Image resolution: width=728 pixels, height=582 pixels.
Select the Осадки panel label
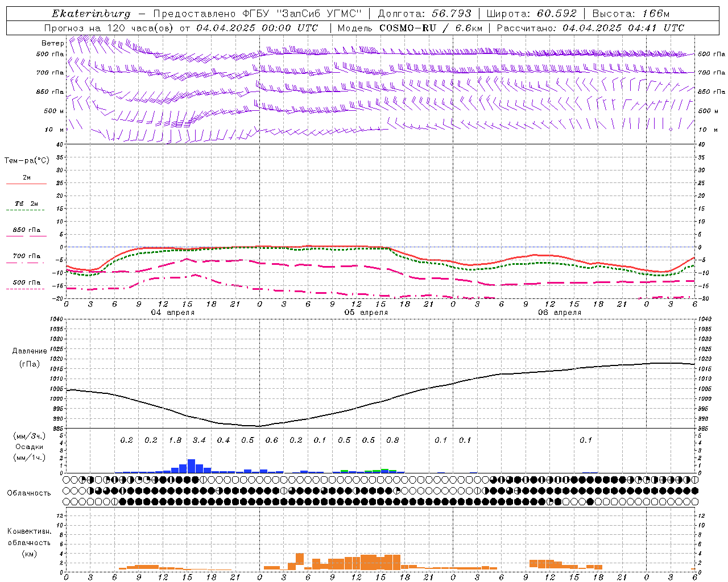(x=30, y=447)
